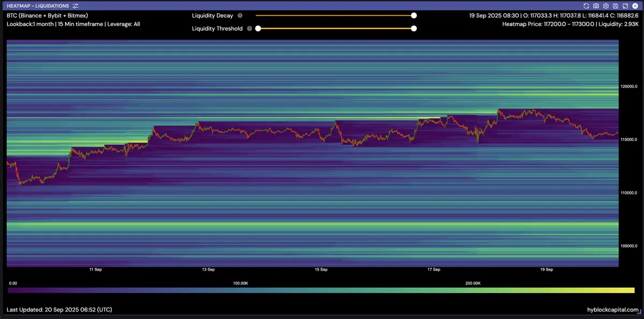Open the hyblockcapital.com link
This screenshot has height=319, width=644.
pyautogui.click(x=613, y=310)
